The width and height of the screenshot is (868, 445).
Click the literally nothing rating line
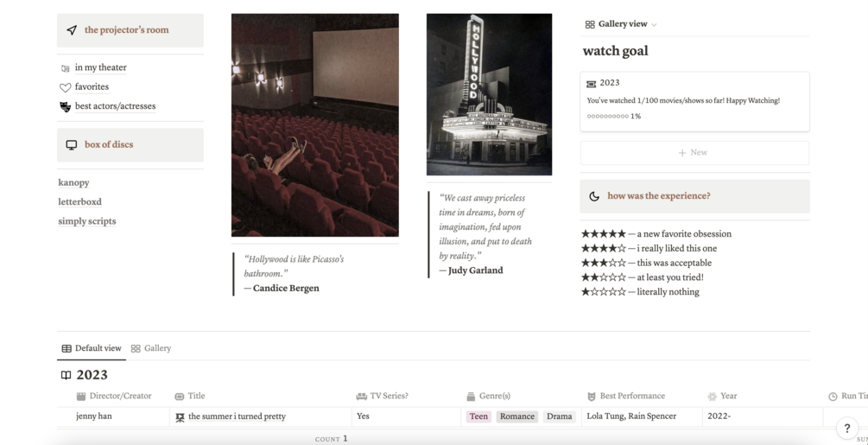click(x=640, y=292)
